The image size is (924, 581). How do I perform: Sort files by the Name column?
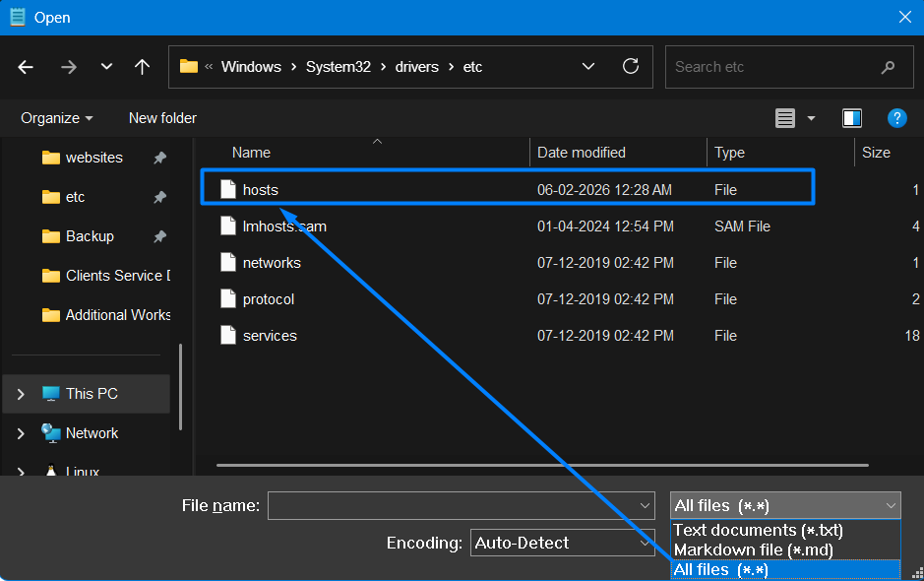coord(251,152)
